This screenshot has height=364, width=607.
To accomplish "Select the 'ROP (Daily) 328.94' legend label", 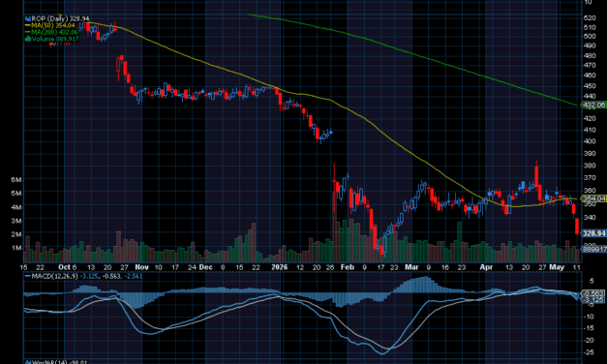I will tap(60, 18).
